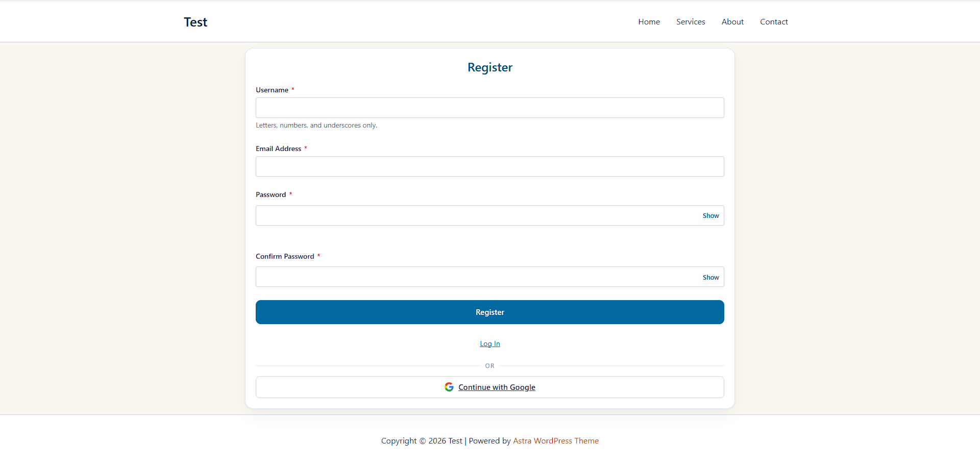Open the Services menu item
Screen dimensions: 980x466
(691, 21)
